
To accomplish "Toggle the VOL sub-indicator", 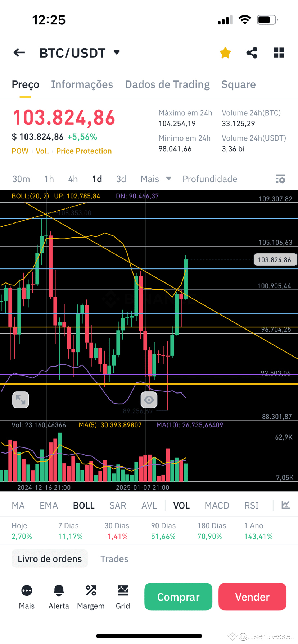I will tap(181, 506).
